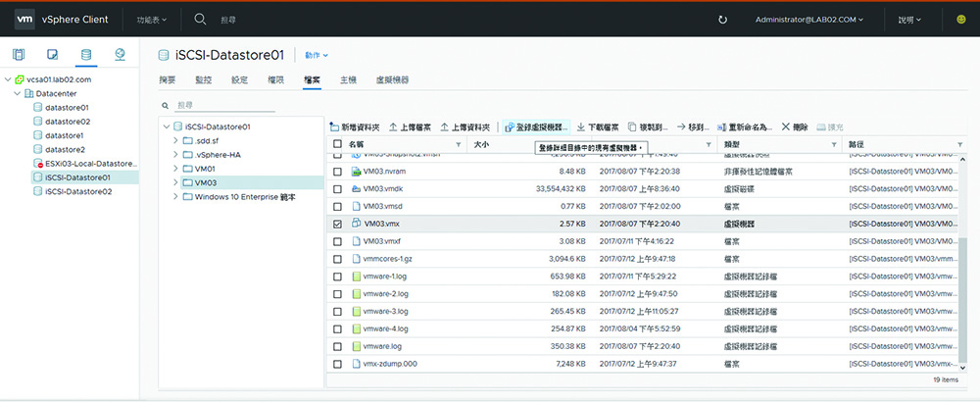This screenshot has height=403, width=980.
Task: Check the vmware-2.log row checkbox
Action: click(337, 293)
